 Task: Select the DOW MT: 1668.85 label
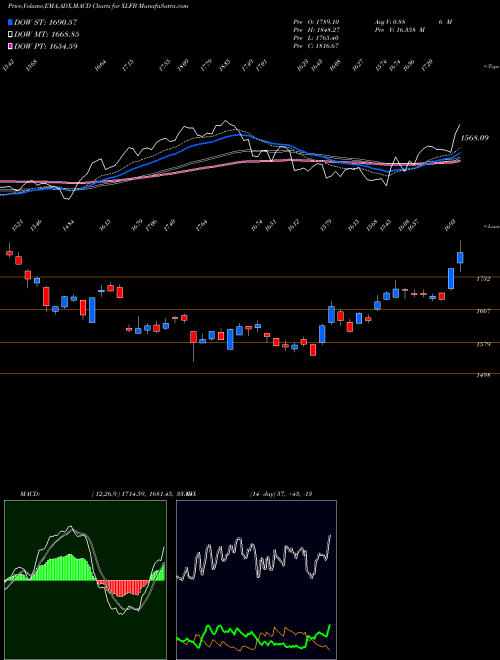47,35
